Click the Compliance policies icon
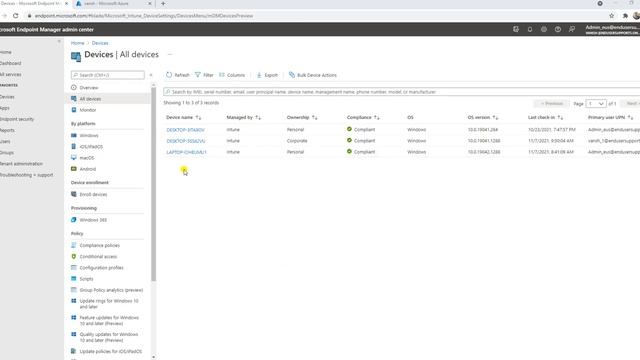Viewport: 640px width, 360px height. (74, 245)
